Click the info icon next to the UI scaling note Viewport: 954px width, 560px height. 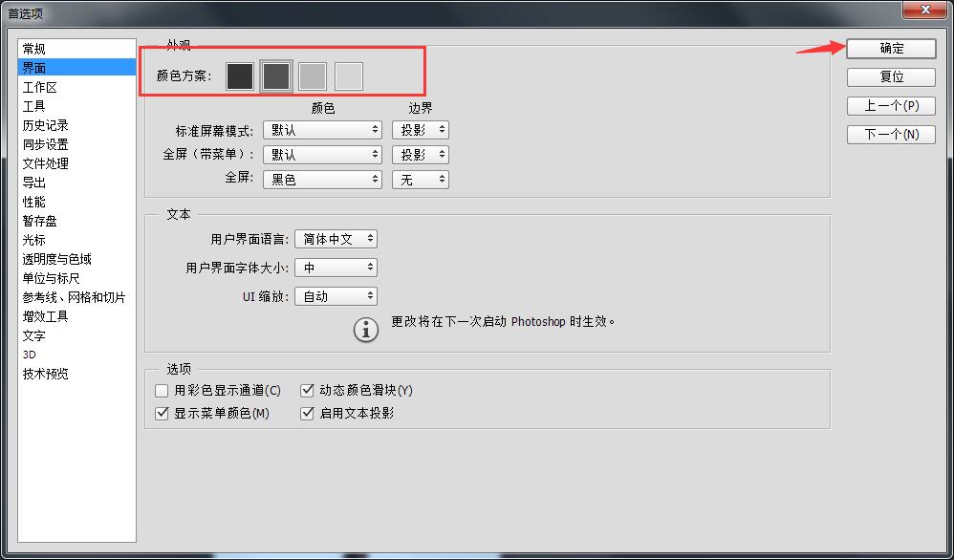pyautogui.click(x=364, y=330)
